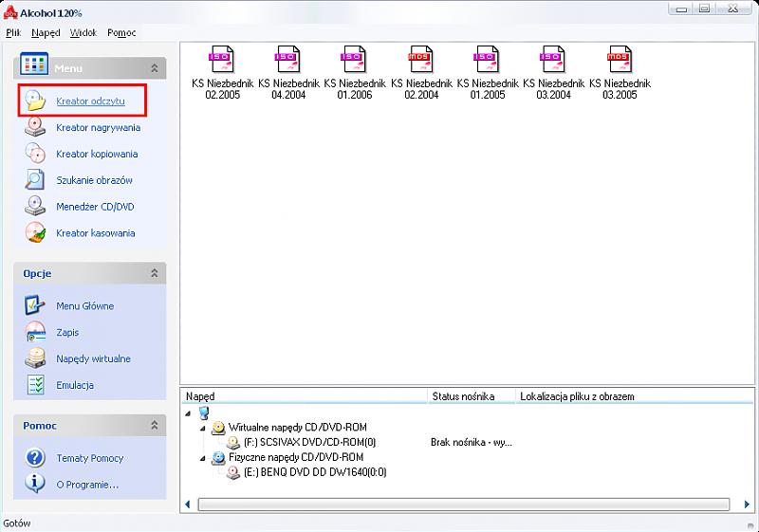
Task: Collapse the Pomoc panel section
Action: 155,425
